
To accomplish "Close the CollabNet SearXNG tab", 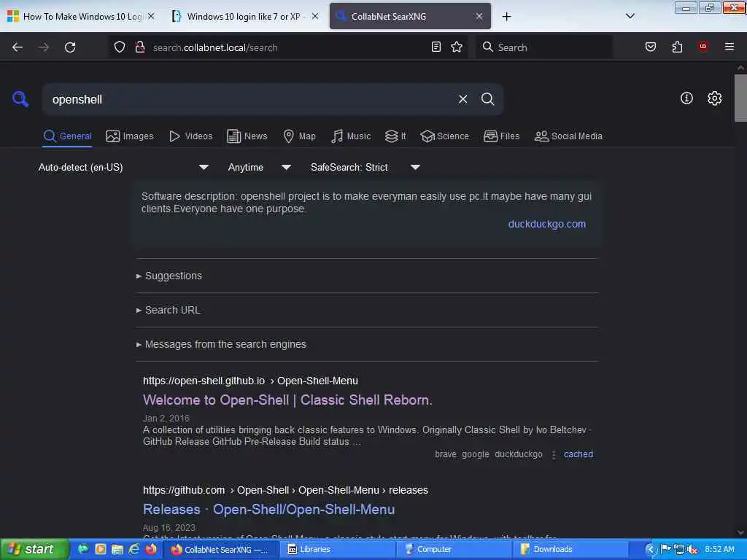I will tap(479, 17).
